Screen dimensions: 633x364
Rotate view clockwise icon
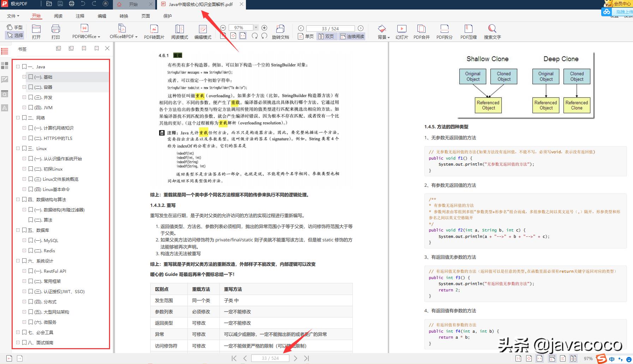coord(255,36)
